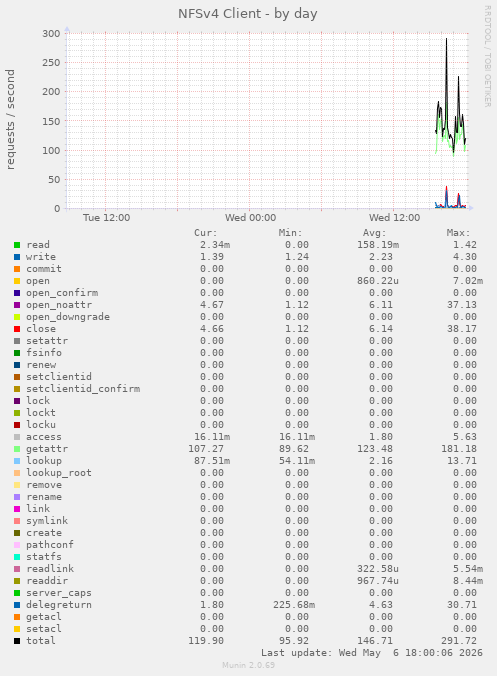Image resolution: width=497 pixels, height=676 pixels.
Task: Click the Tue 12:00 time axis label
Action: click(106, 218)
